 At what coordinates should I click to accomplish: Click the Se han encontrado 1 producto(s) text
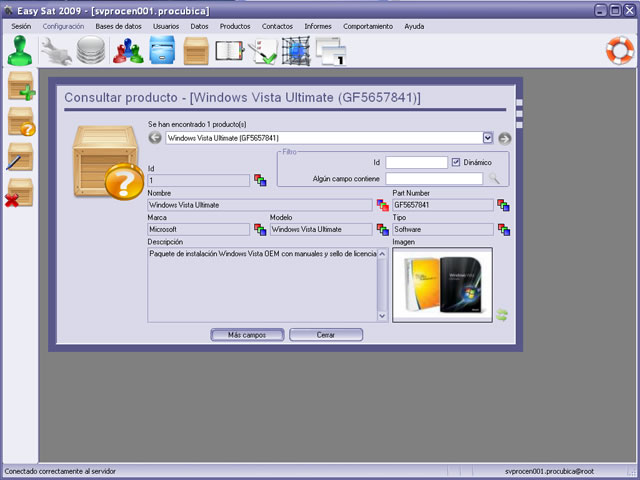[197, 124]
